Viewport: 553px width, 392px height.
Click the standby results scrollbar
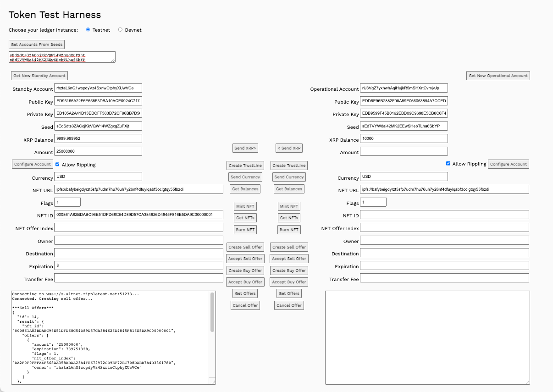coord(212,312)
